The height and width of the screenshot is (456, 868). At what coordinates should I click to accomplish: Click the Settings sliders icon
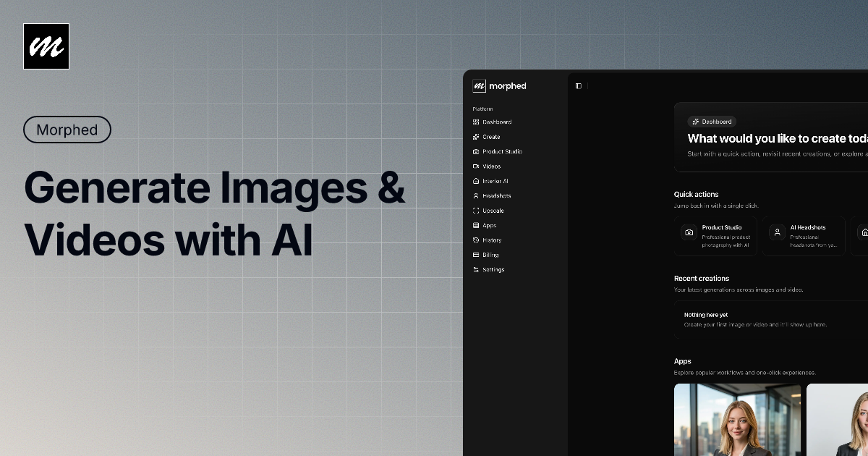(477, 269)
